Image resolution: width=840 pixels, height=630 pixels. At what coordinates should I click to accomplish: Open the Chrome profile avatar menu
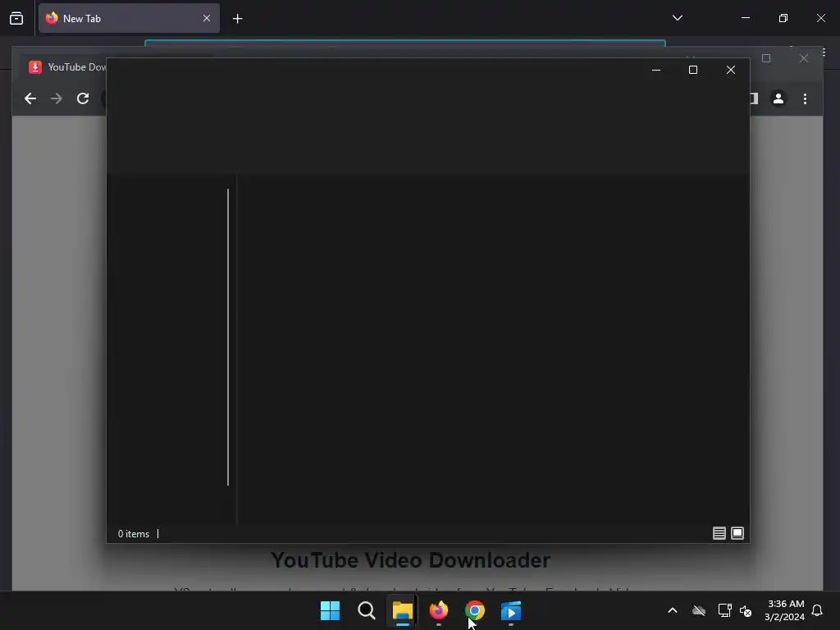[x=778, y=98]
